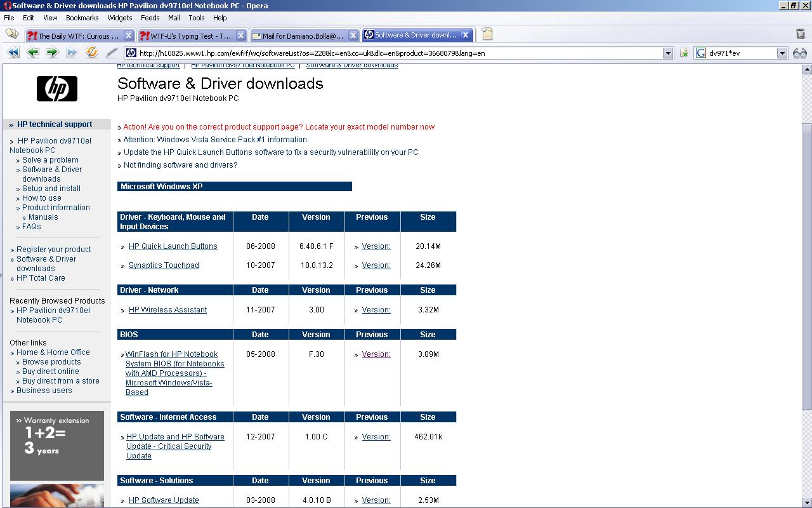Open the File menu
812x508 pixels.
[9, 18]
